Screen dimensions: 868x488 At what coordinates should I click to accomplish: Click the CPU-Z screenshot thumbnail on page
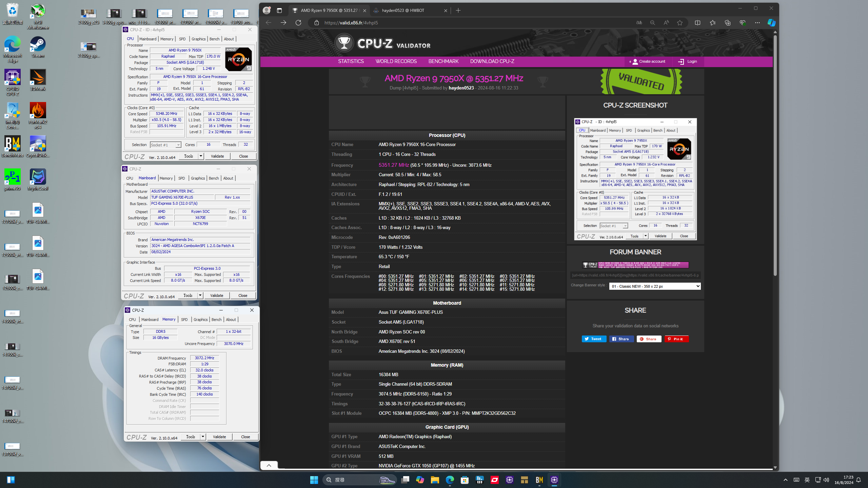point(635,179)
